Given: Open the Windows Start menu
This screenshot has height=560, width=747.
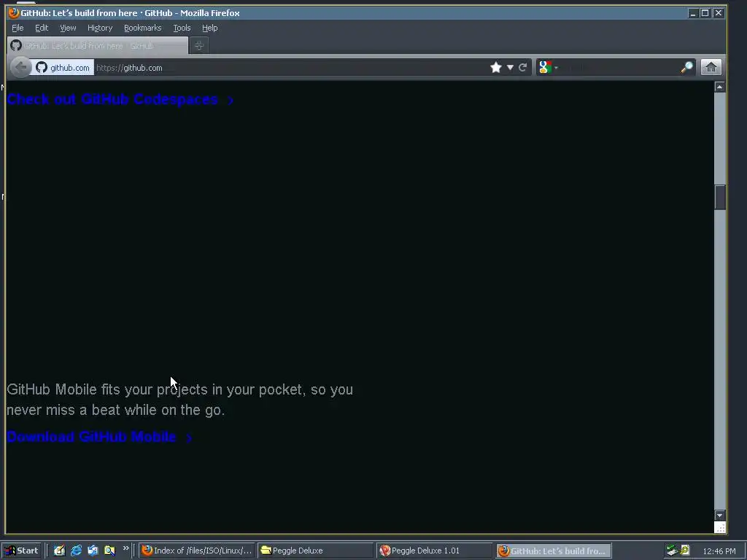Looking at the screenshot, I should 21,551.
